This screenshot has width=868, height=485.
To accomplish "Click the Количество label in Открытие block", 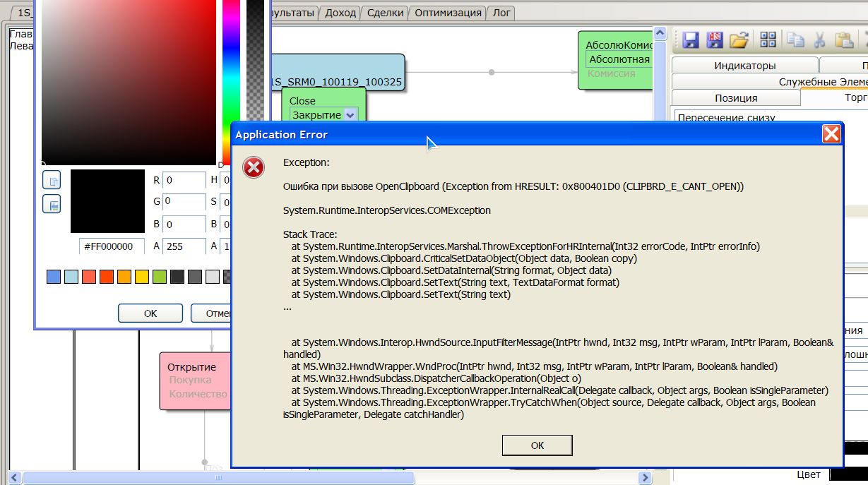I will point(198,394).
